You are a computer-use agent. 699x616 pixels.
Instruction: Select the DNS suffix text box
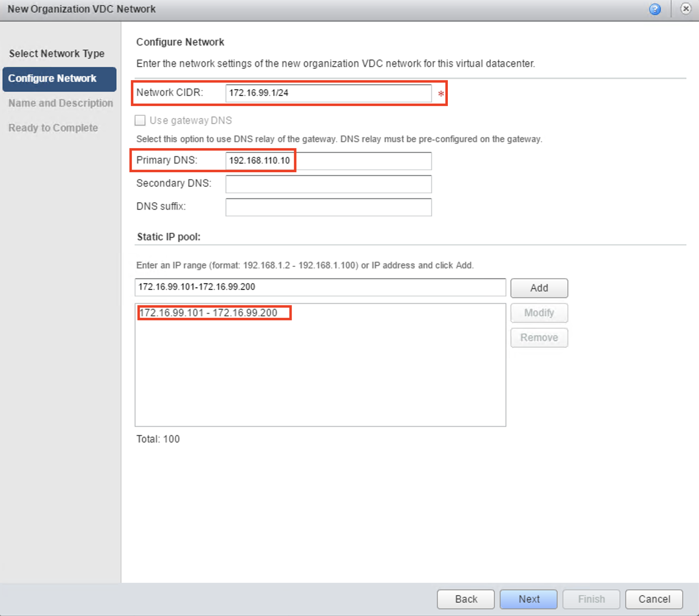(x=328, y=207)
